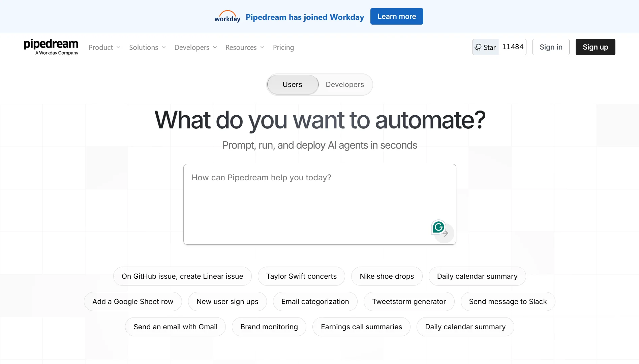Pick the Brand monitoring suggestion
The width and height of the screenshot is (639, 364).
click(x=269, y=327)
